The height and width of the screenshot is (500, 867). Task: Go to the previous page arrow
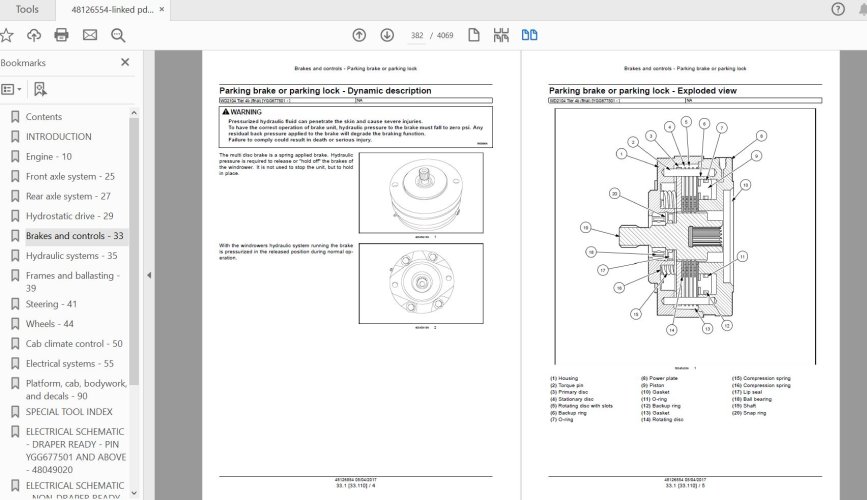[x=359, y=35]
